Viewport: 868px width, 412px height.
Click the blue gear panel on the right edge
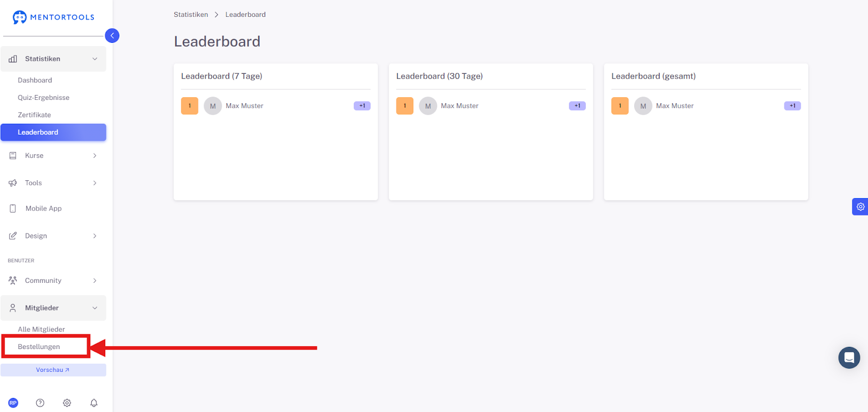coord(860,207)
